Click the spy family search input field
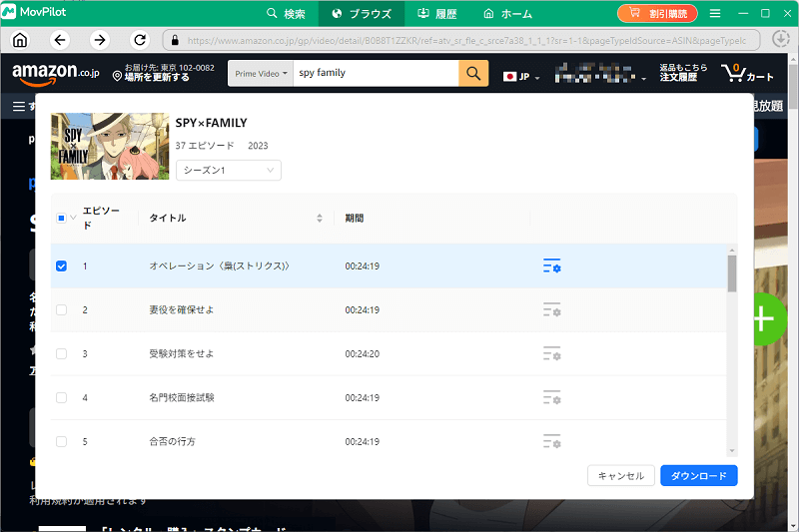 (376, 73)
